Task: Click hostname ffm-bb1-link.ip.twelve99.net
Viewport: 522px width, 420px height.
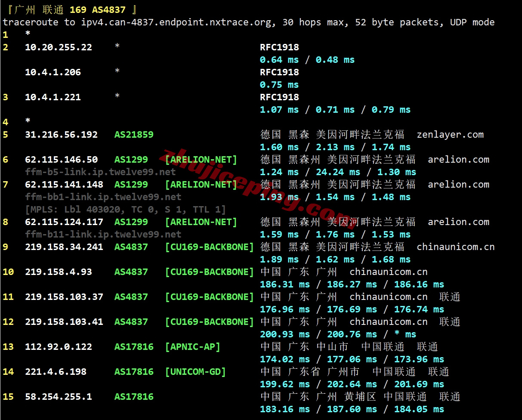Action: pyautogui.click(x=103, y=197)
